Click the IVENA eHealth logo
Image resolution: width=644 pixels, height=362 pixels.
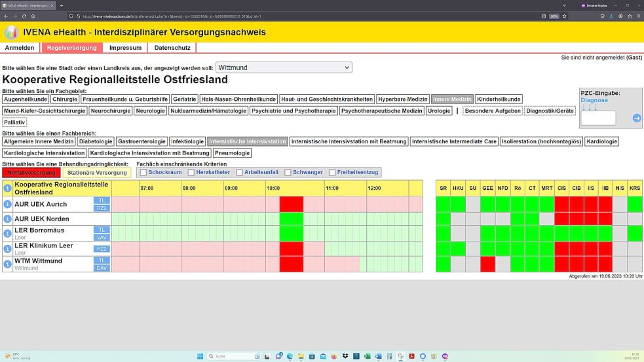tap(12, 32)
